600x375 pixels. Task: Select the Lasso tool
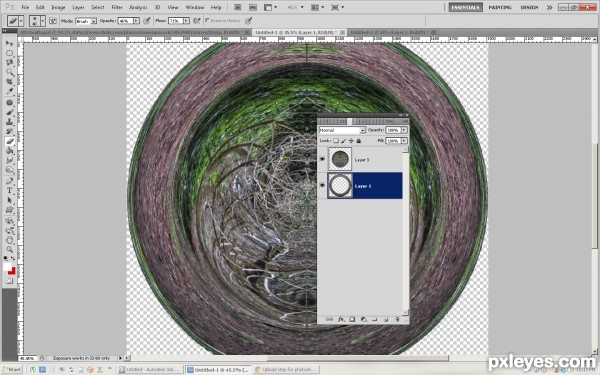pos(10,63)
